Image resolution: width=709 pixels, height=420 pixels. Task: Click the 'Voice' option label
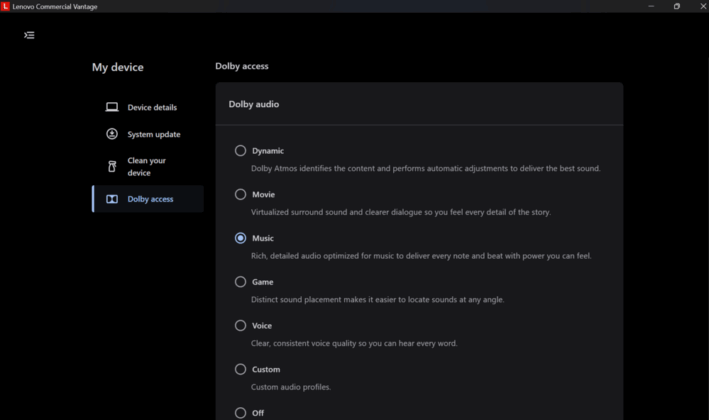click(x=262, y=326)
